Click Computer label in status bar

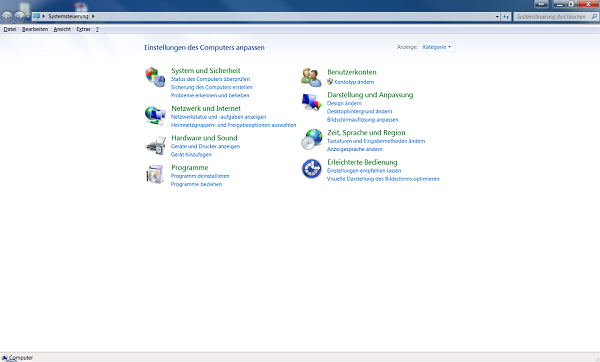[x=21, y=358]
